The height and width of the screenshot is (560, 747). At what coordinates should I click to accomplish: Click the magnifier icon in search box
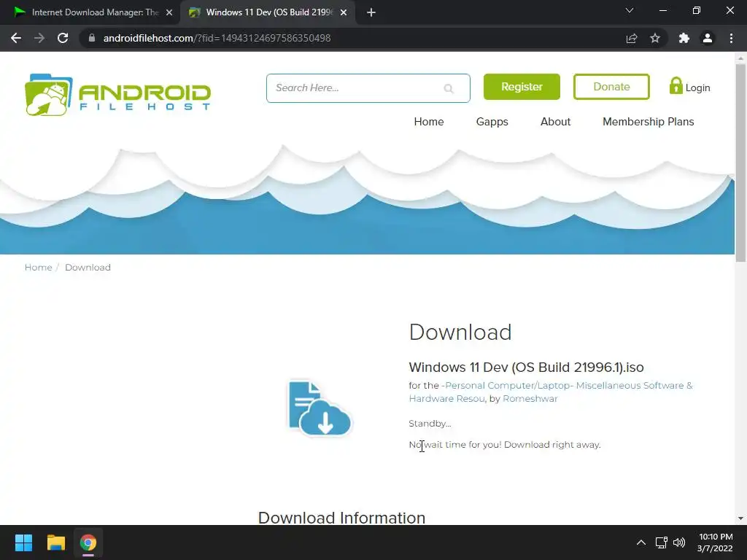(x=449, y=88)
